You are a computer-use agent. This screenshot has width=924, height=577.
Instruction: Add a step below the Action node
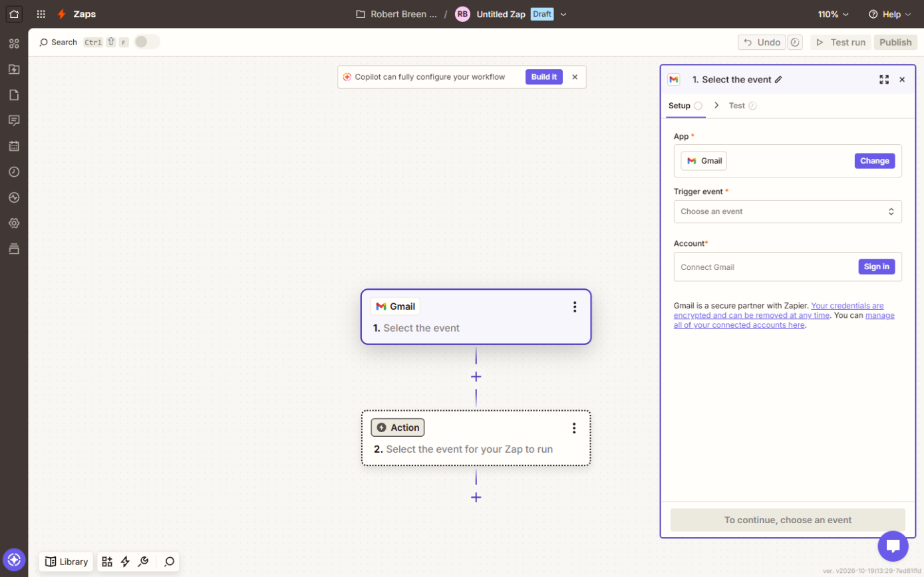(x=476, y=497)
